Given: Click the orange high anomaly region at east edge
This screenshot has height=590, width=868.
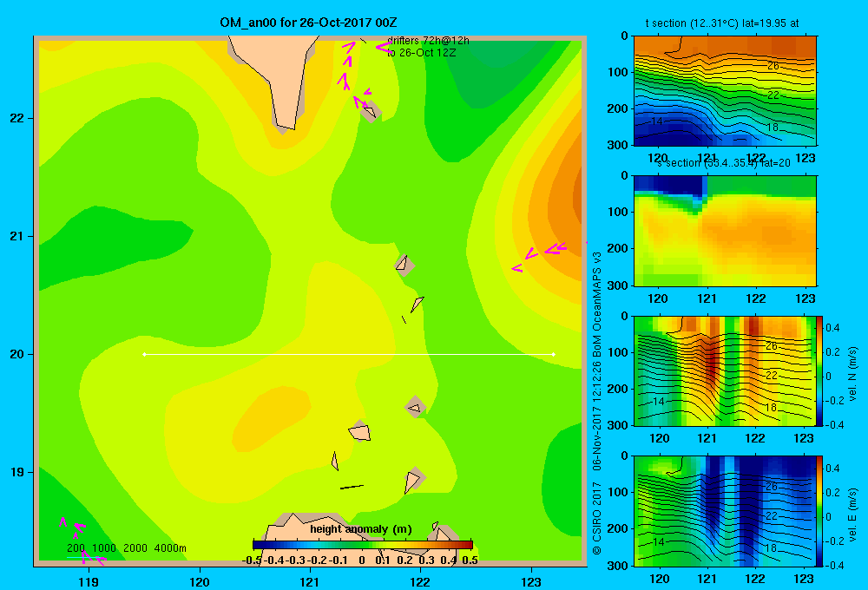Looking at the screenshot, I should [566, 200].
